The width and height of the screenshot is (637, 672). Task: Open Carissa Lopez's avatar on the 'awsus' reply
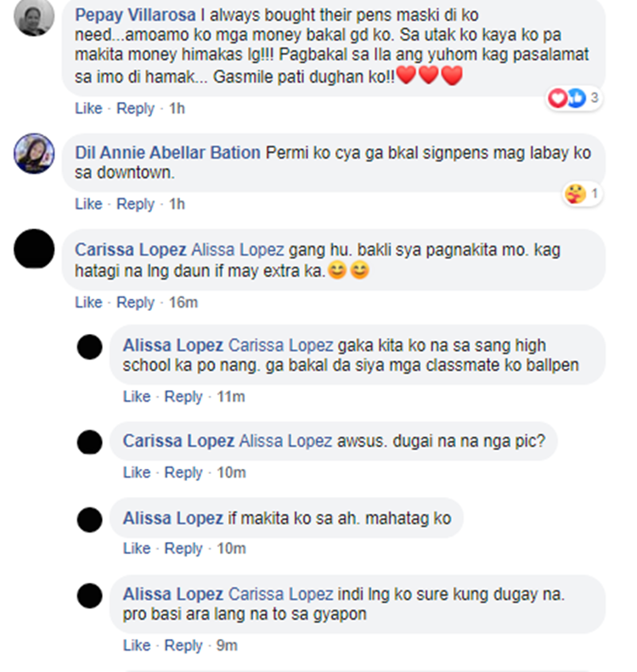tap(89, 443)
